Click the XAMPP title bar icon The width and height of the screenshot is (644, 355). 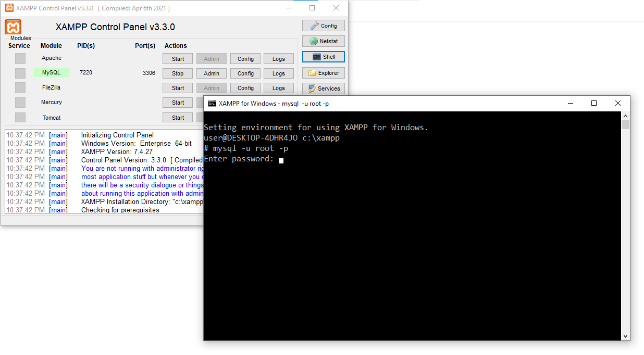(9, 8)
